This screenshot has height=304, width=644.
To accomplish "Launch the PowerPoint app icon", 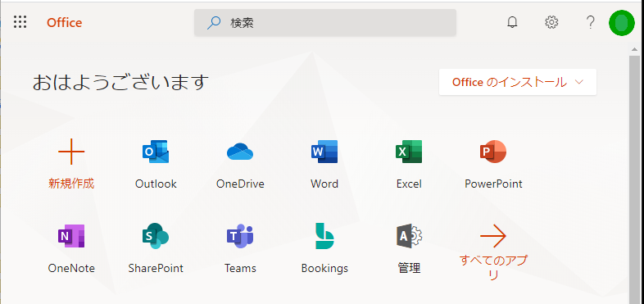I will (x=493, y=152).
